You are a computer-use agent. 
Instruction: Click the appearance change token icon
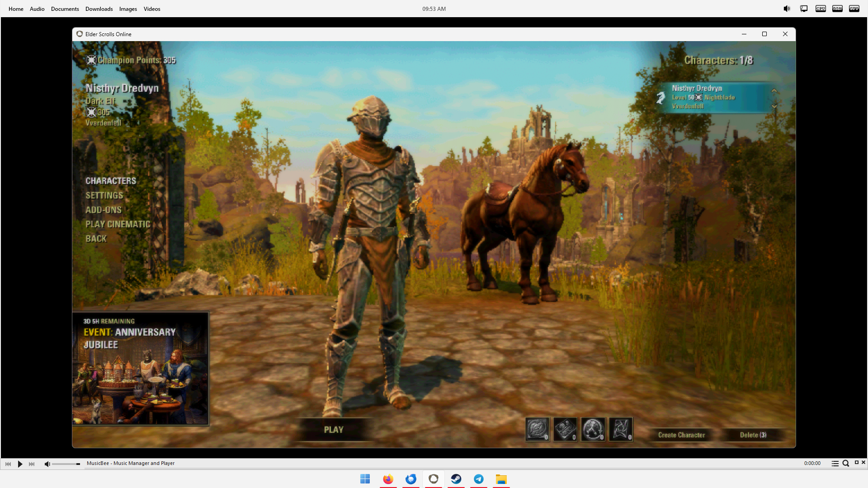(565, 429)
